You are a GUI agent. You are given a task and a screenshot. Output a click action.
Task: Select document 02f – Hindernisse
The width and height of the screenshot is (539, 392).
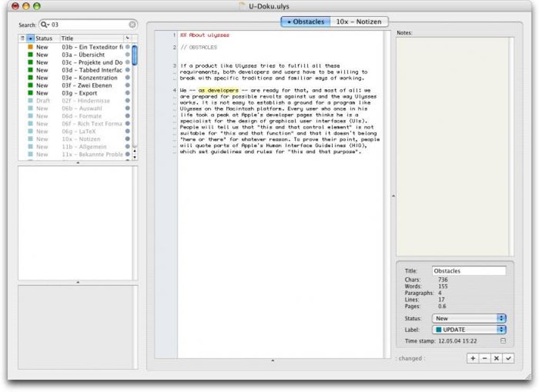75,101
